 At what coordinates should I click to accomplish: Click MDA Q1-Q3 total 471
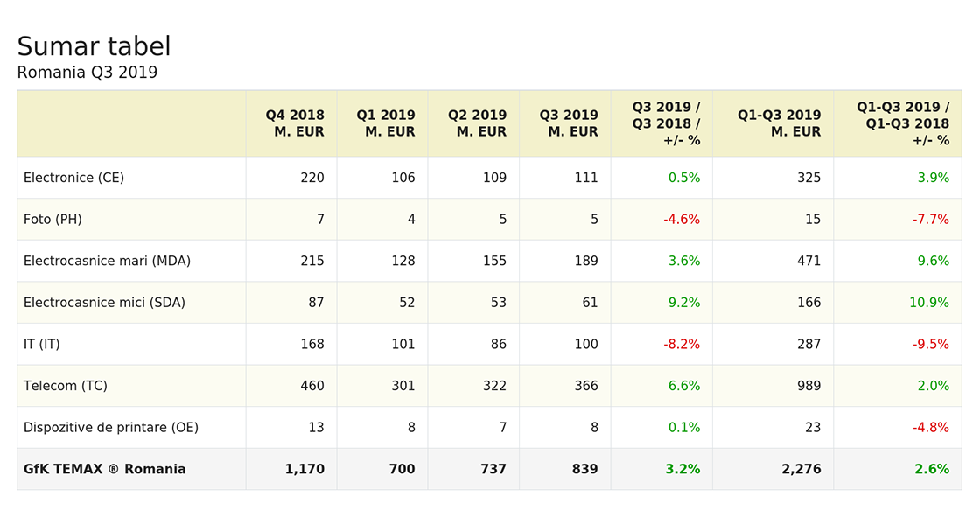[808, 261]
